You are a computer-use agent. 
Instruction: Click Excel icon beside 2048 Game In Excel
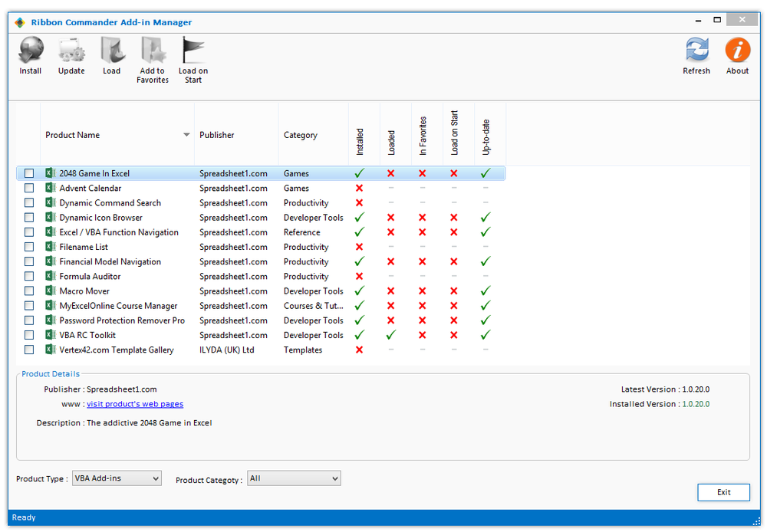(51, 173)
